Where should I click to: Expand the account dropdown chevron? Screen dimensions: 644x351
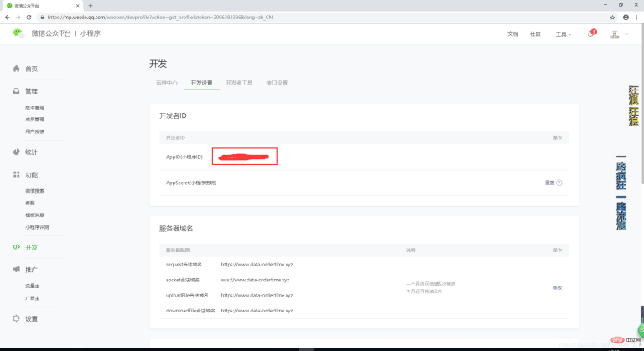point(626,34)
